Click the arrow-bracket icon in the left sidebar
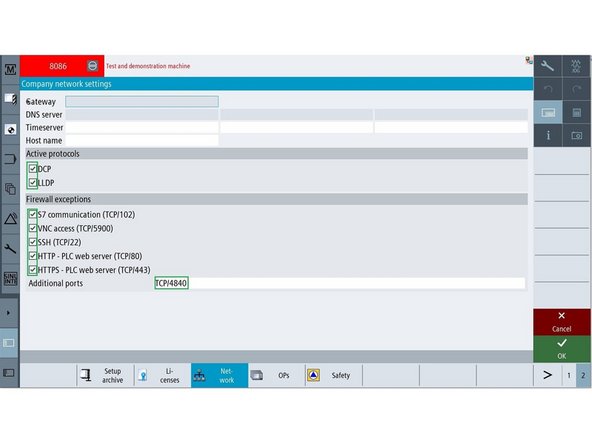This screenshot has height=444, width=592. tap(10, 159)
